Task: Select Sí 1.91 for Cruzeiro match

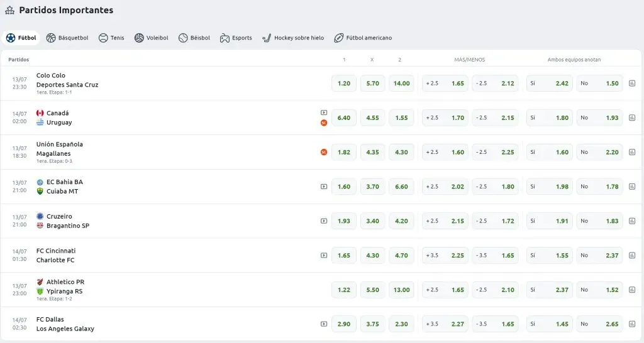Action: [x=550, y=221]
